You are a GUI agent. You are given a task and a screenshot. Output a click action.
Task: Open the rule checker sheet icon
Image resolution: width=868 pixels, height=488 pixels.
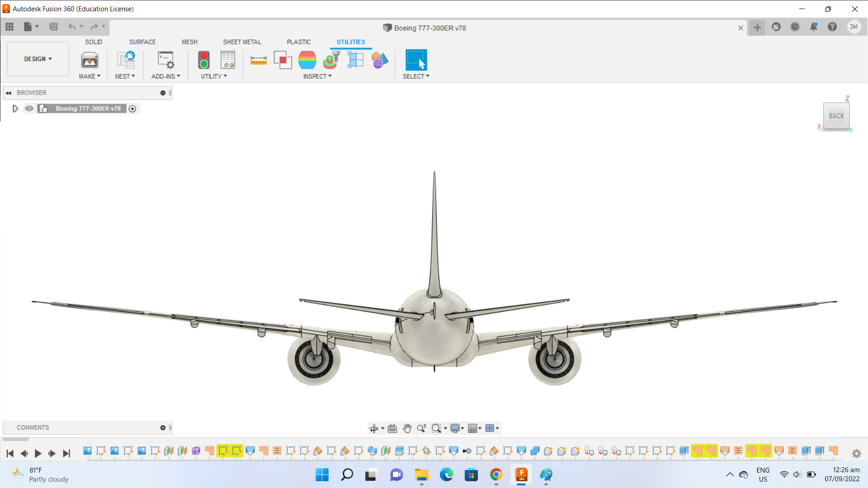click(x=228, y=60)
